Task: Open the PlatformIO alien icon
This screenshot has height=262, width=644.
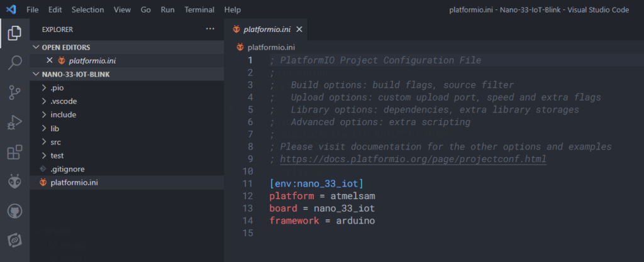Action: (14, 181)
